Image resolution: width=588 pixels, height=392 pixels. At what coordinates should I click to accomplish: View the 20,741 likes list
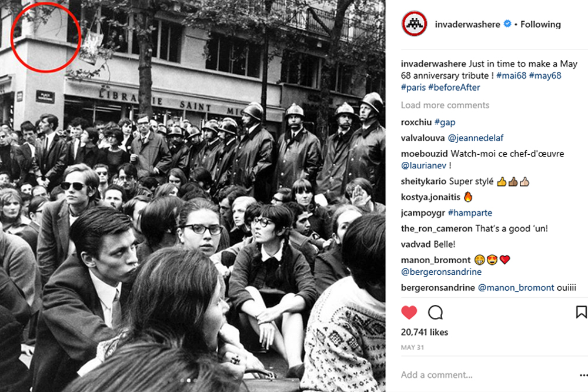[x=424, y=332]
